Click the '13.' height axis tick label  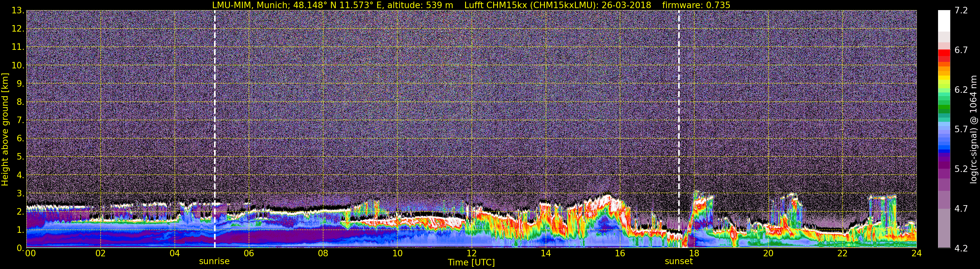click(x=18, y=11)
